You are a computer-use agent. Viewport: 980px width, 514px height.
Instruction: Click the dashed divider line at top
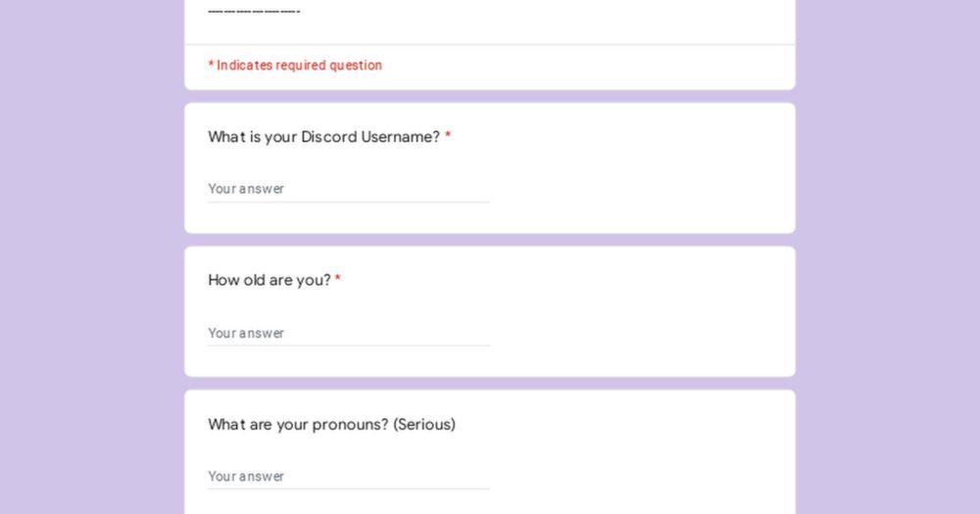click(x=254, y=11)
